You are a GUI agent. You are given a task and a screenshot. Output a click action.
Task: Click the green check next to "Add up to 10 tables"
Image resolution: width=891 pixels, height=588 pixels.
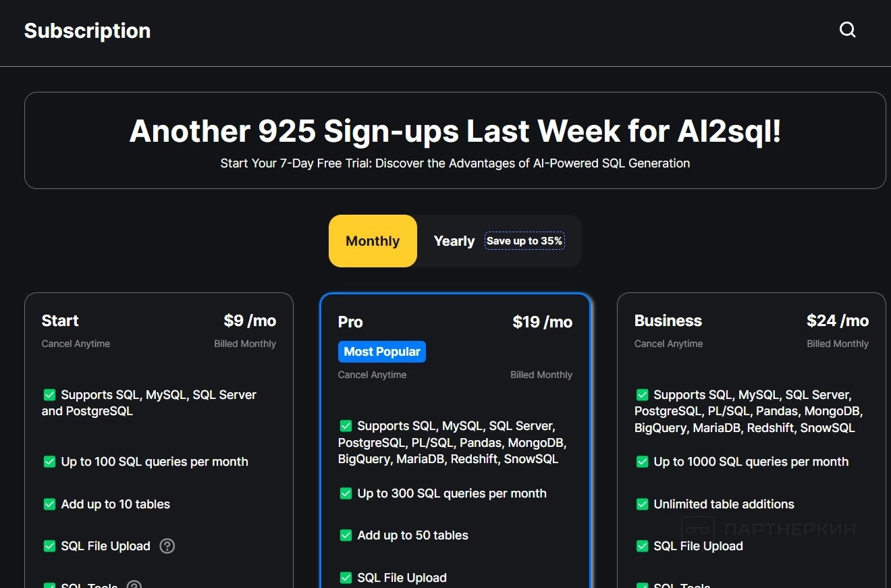49,504
